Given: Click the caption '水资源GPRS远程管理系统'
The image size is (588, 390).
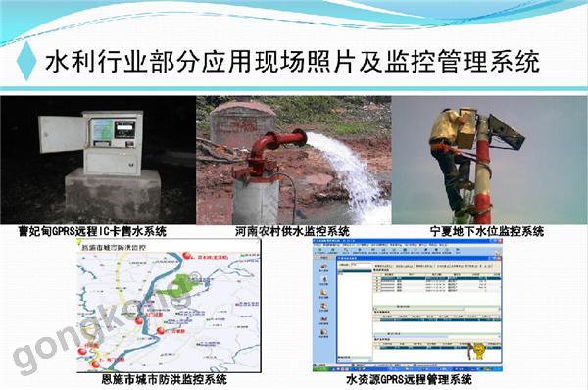Looking at the screenshot, I should [x=409, y=379].
